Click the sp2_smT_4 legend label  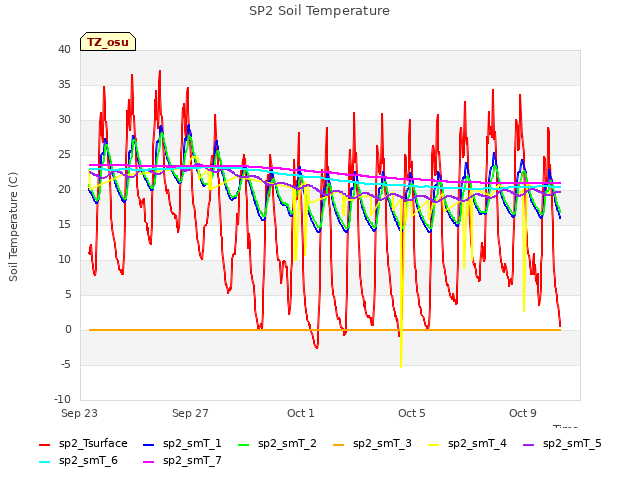(x=477, y=443)
